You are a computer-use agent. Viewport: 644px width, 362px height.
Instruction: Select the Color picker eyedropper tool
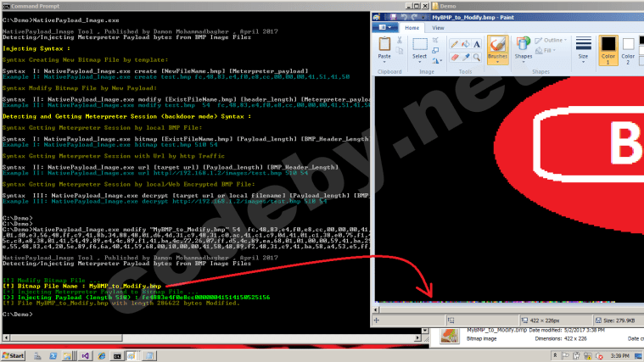(465, 58)
